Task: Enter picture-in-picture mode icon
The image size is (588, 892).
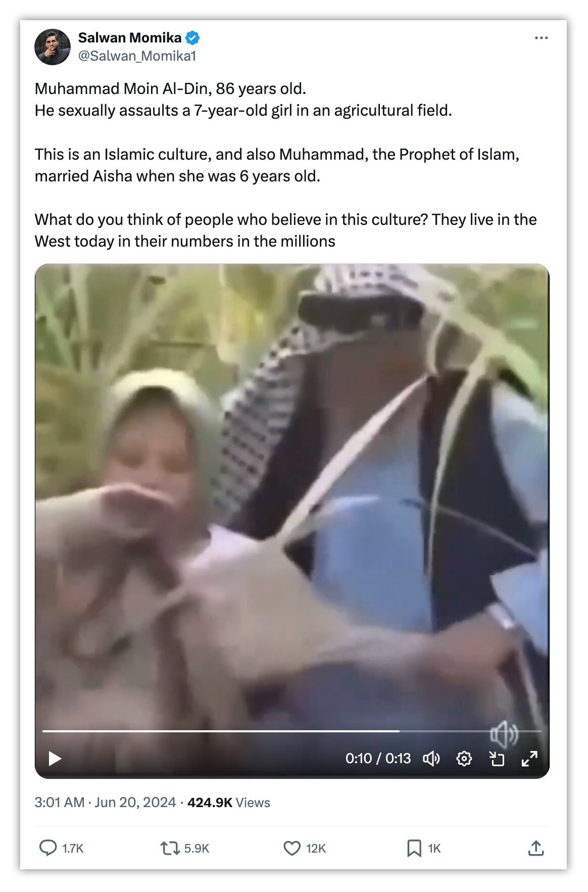Action: coord(497,759)
